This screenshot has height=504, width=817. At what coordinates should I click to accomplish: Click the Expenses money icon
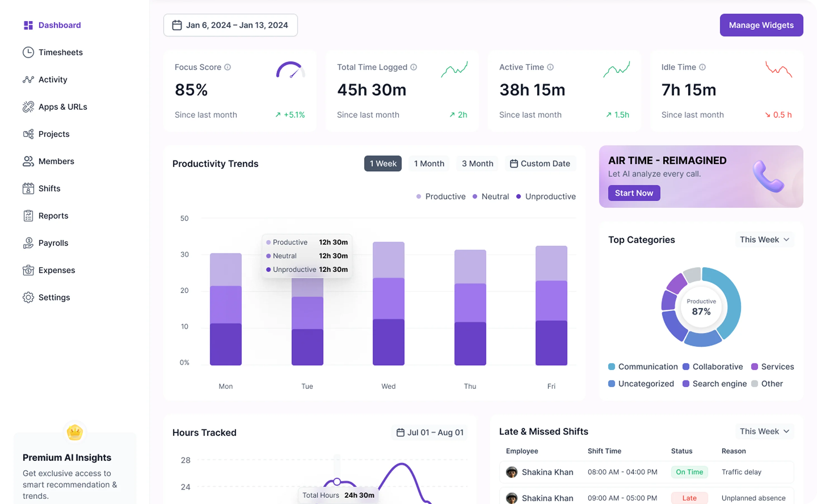coord(28,270)
